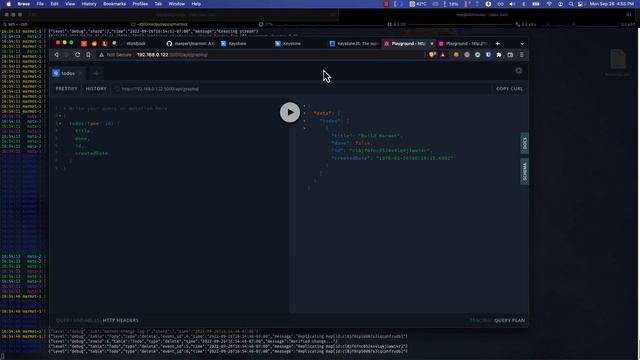Open the extensions puzzle icon
Image resolution: width=640 pixels, height=360 pixels.
pos(499,55)
